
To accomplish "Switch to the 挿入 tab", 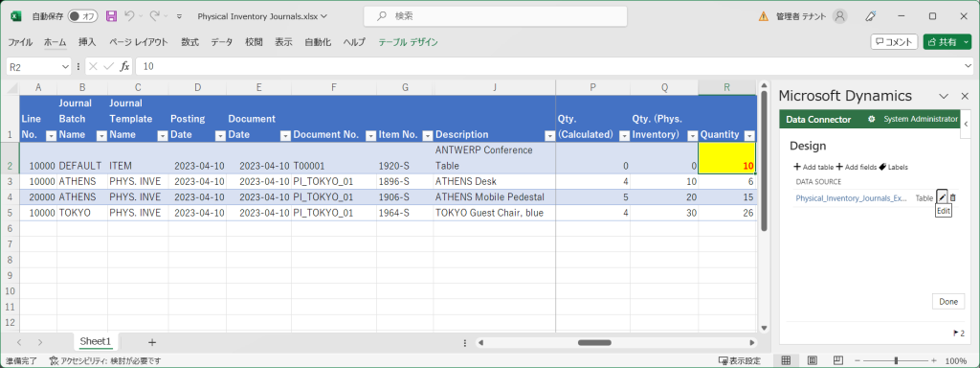I will point(87,42).
